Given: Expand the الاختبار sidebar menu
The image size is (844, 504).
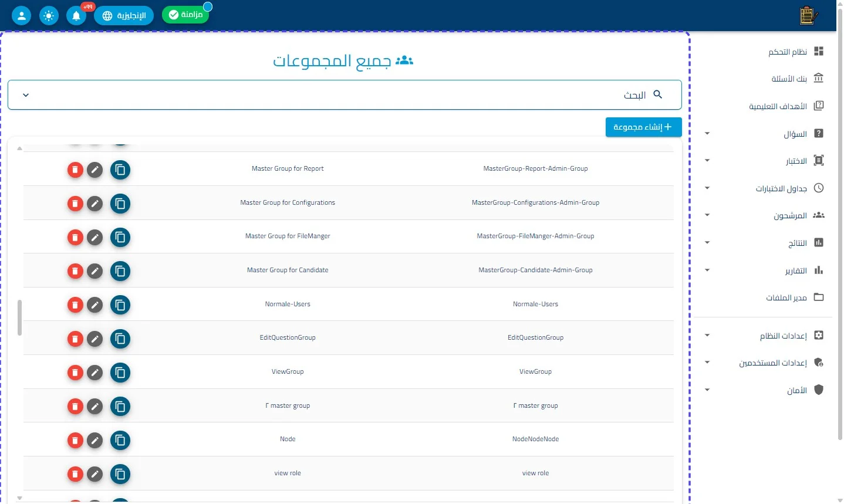Looking at the screenshot, I should [707, 161].
